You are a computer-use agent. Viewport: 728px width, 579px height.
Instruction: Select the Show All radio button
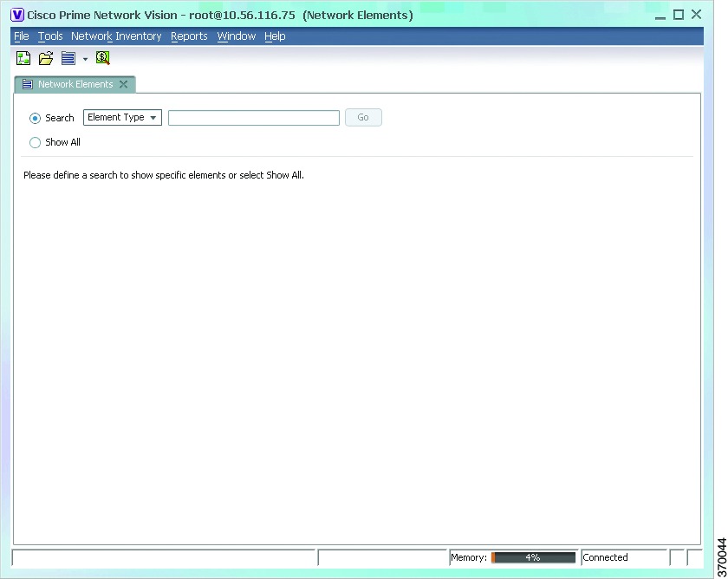coord(35,142)
